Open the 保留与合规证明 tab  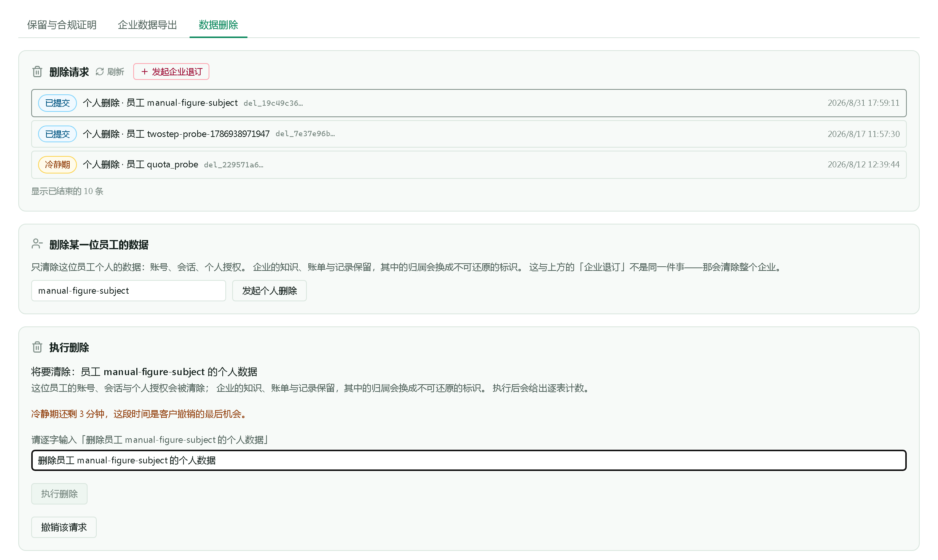pos(62,25)
